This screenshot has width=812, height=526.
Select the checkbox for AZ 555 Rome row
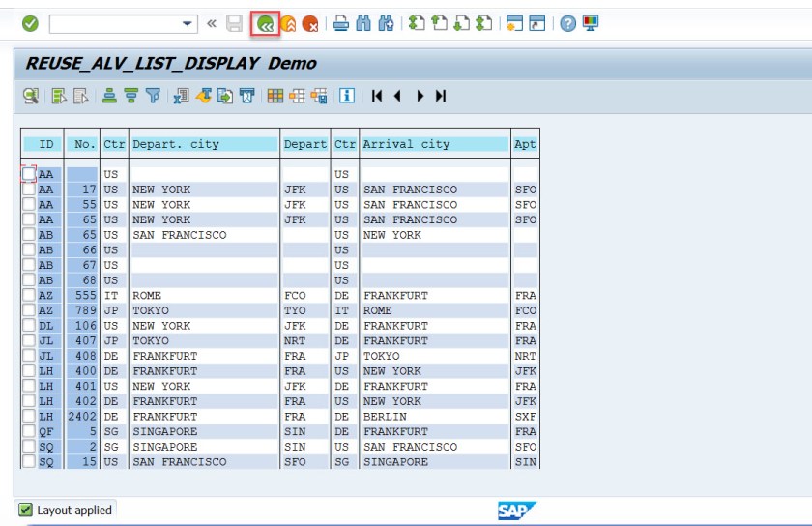click(29, 296)
